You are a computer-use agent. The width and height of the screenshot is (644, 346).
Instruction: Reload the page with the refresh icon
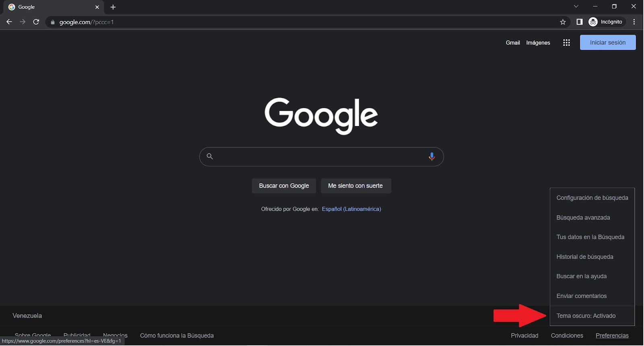point(36,22)
